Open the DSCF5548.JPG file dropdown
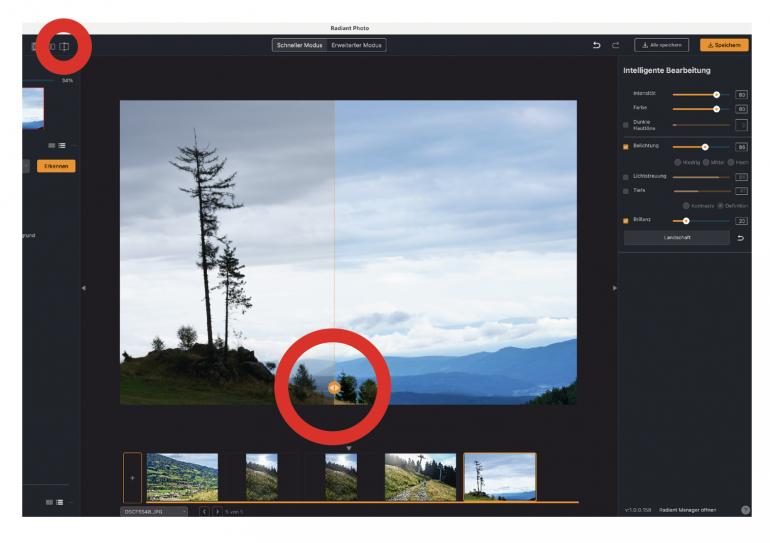 pyautogui.click(x=154, y=512)
